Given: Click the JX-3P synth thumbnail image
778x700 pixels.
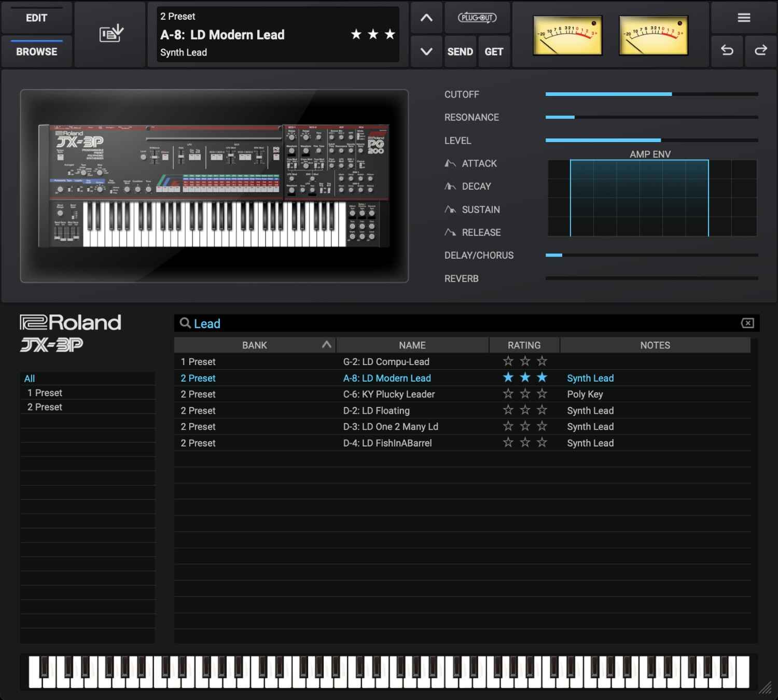Looking at the screenshot, I should point(214,186).
